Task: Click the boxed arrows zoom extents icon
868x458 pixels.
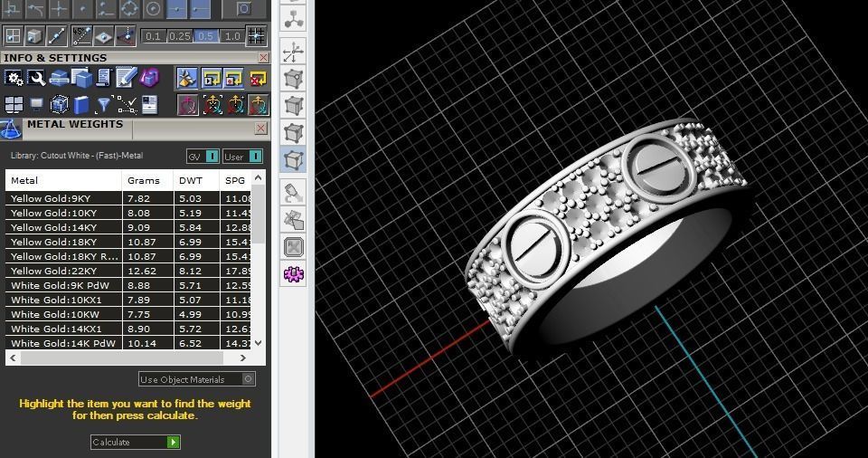Action: point(293,247)
